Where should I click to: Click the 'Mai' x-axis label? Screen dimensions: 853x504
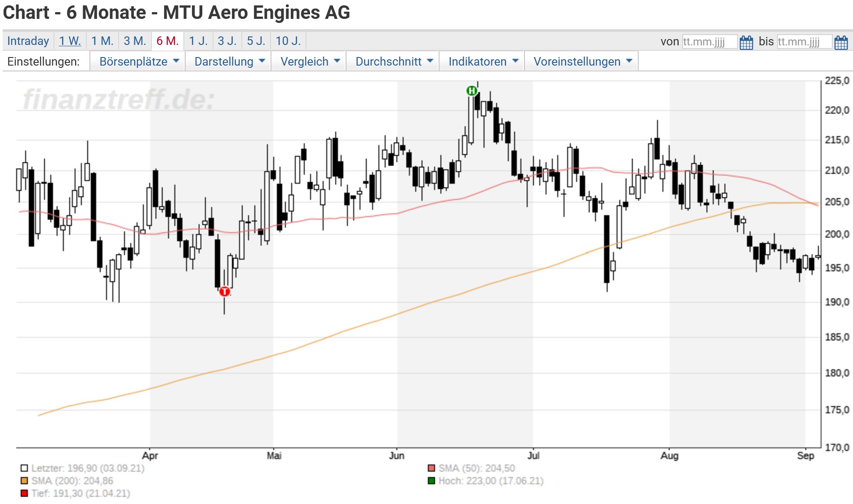[x=274, y=456]
